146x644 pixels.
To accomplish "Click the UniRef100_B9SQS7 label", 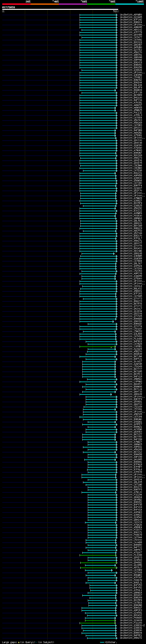I will [131, 595].
